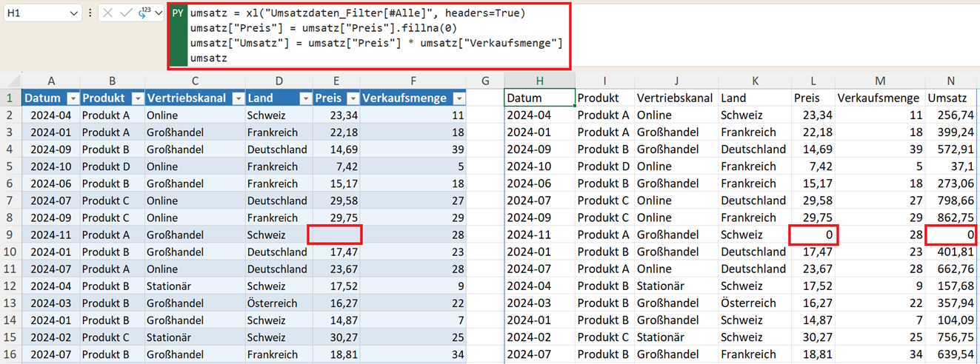Select the empty Preis cell in row 9
The width and height of the screenshot is (980, 364).
(x=336, y=235)
